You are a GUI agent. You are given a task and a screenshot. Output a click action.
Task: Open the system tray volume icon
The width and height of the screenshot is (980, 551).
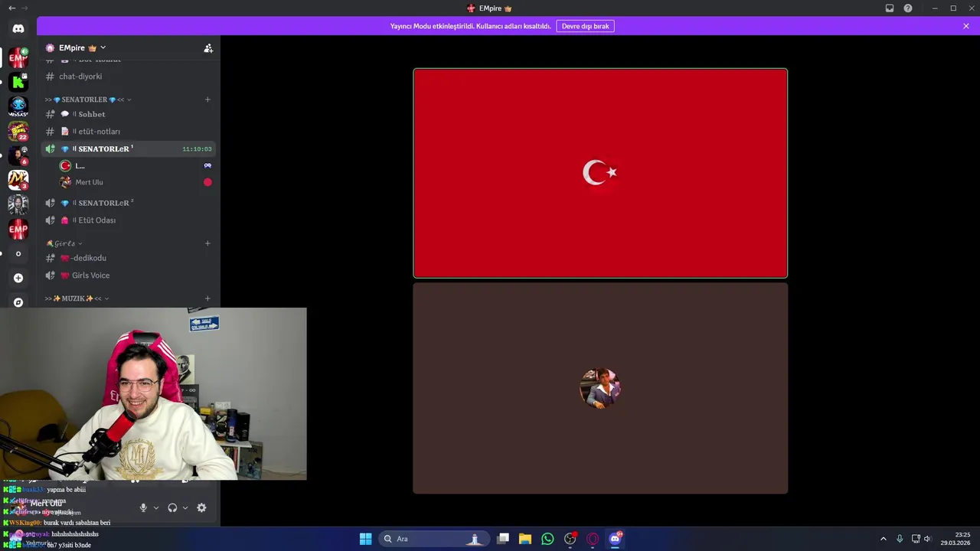pos(927,539)
